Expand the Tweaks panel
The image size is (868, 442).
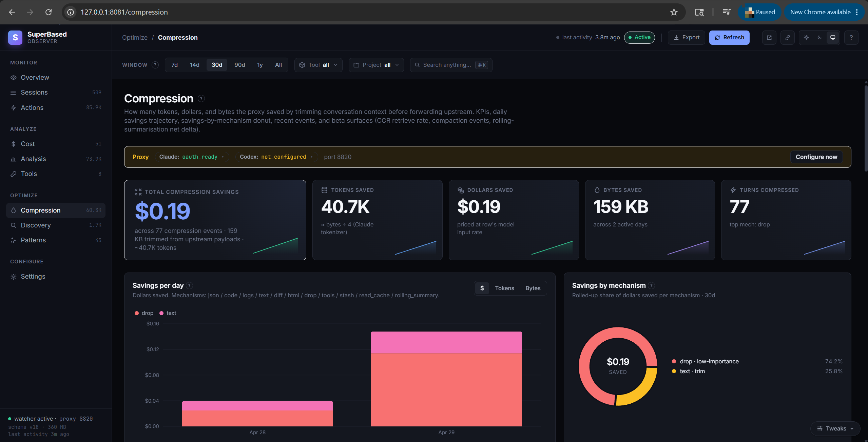[835, 428]
